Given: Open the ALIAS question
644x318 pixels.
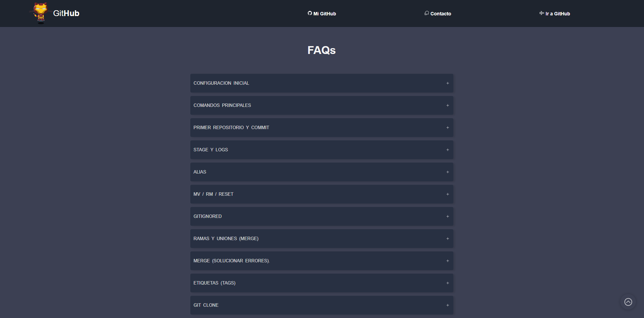Looking at the screenshot, I should pyautogui.click(x=322, y=172).
